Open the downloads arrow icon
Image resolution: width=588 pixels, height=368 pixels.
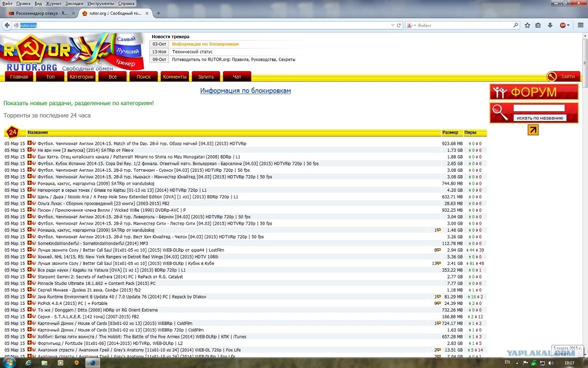[550, 25]
